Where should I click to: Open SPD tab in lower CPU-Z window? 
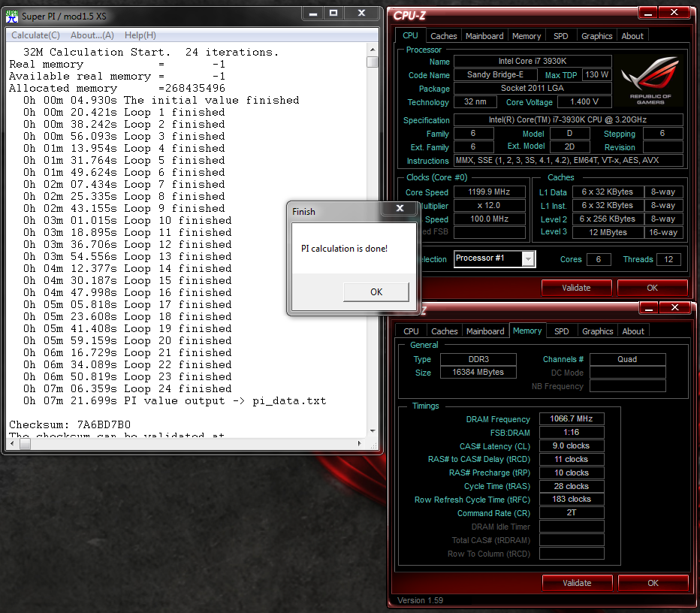562,331
